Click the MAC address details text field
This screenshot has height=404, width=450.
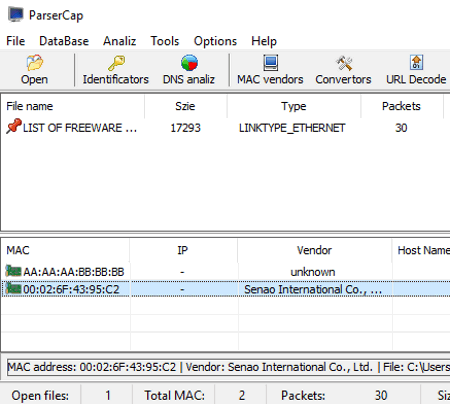coord(229,367)
